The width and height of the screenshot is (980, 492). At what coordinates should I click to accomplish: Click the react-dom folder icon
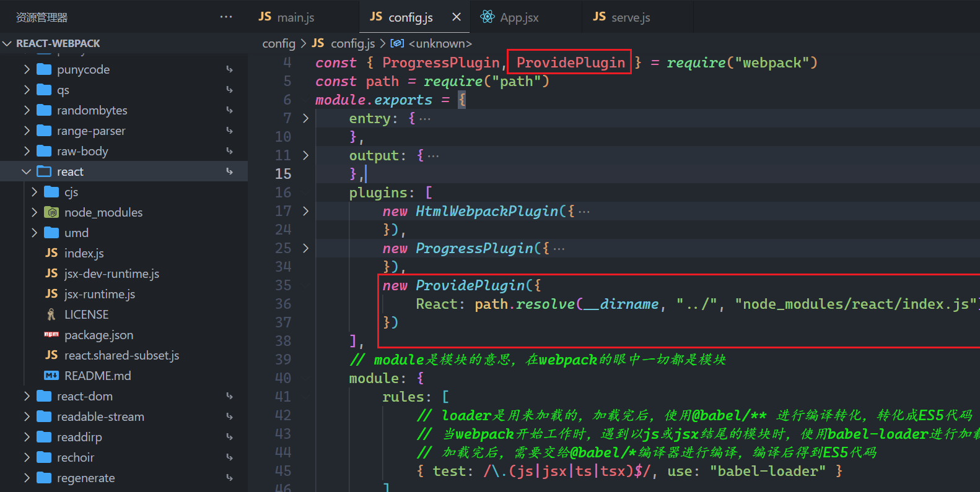(x=44, y=396)
